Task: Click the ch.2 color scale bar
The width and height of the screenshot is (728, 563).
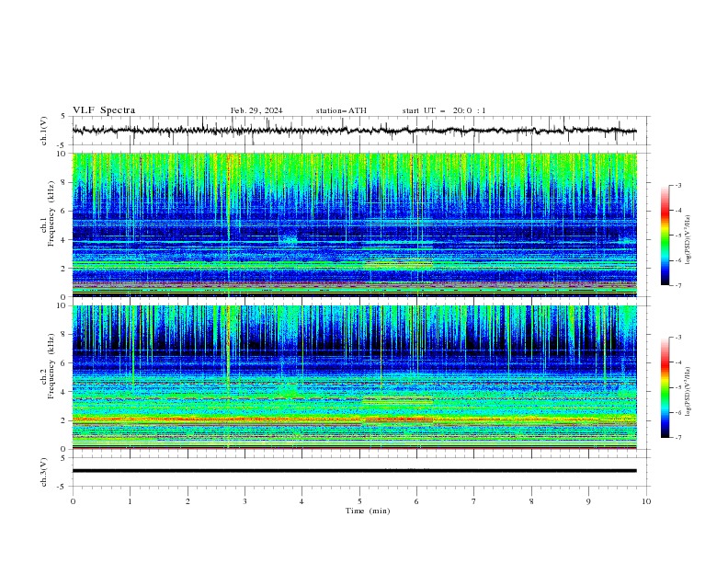Action: point(665,387)
